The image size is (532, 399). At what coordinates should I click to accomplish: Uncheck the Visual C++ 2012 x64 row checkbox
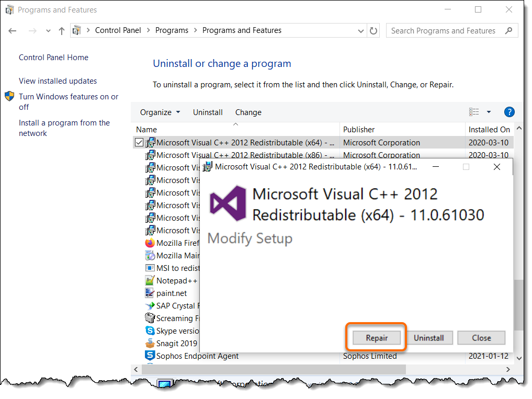[x=139, y=142]
